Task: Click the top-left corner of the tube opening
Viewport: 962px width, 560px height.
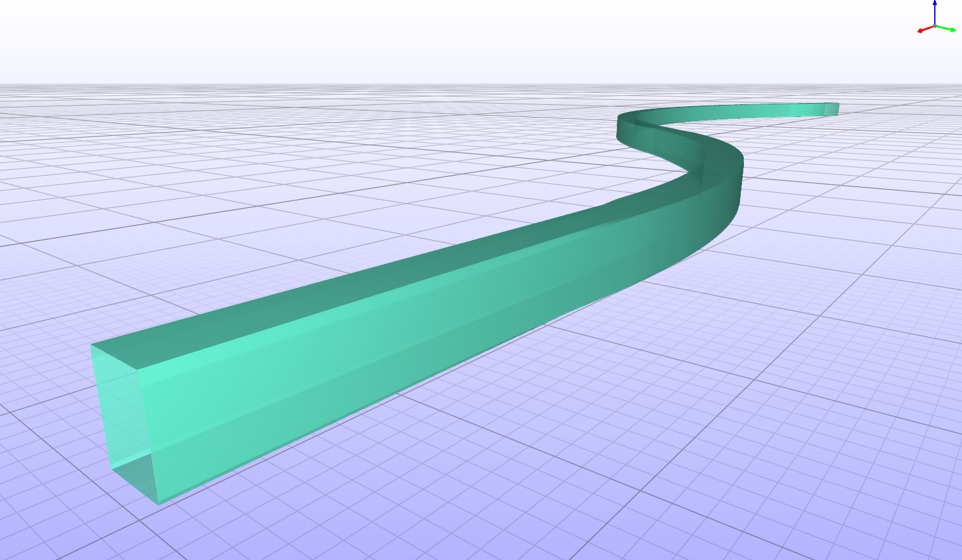Action: (x=93, y=346)
